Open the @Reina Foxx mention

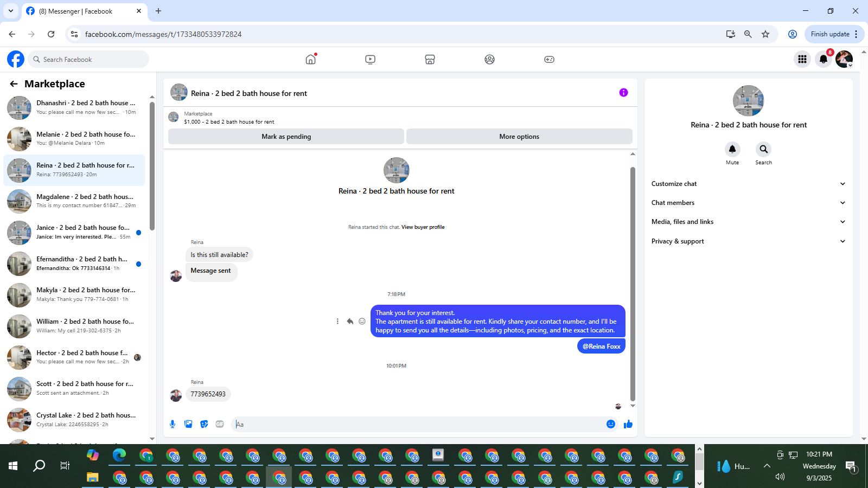(x=601, y=346)
